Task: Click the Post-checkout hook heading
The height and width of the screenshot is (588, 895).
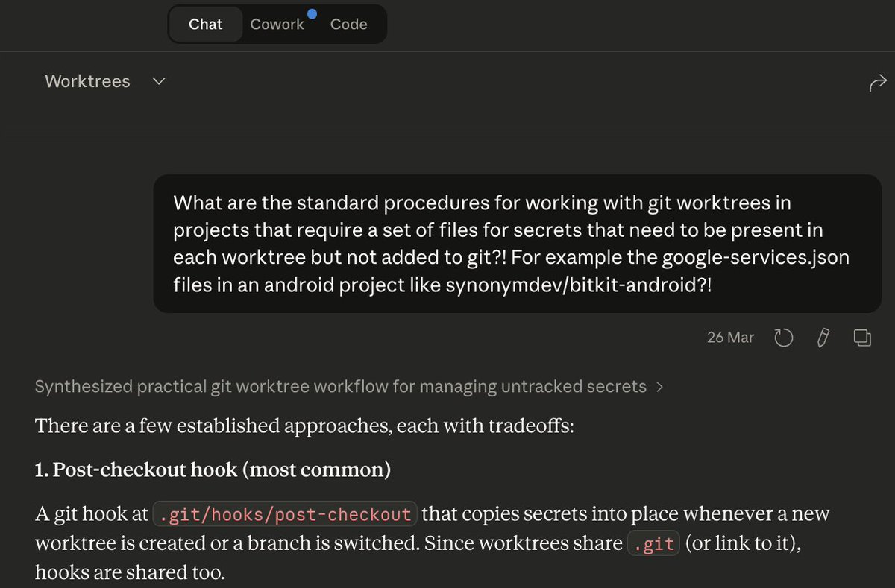Action: (213, 470)
